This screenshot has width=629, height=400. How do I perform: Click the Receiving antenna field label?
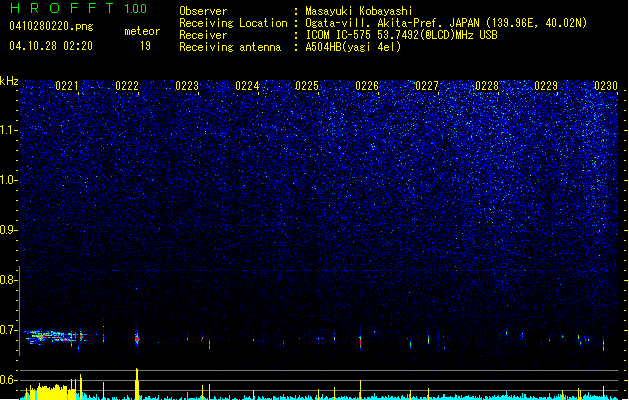(x=230, y=47)
